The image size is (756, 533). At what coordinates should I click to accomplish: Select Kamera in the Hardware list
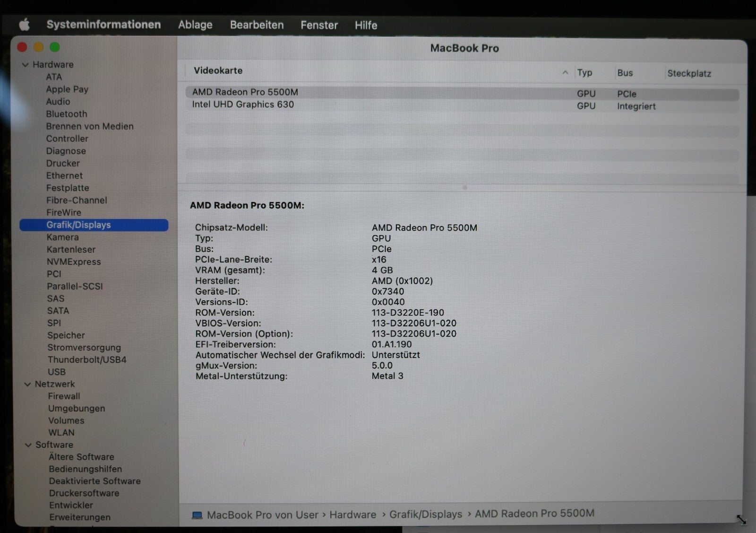pos(62,237)
